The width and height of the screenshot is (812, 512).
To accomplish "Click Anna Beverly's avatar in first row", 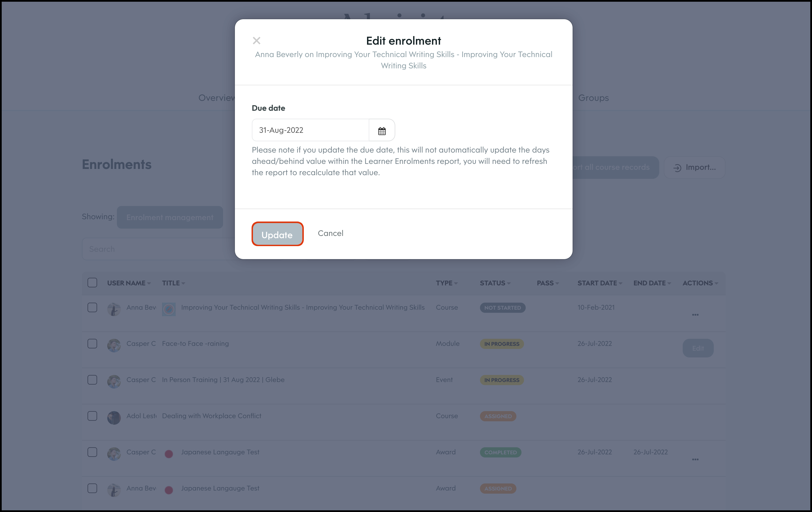I will coord(114,309).
